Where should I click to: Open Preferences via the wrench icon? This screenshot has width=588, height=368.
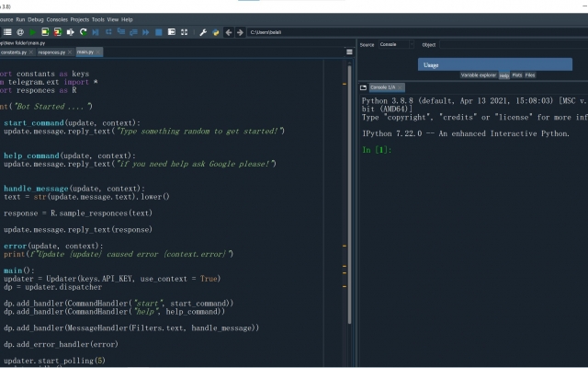pos(203,32)
